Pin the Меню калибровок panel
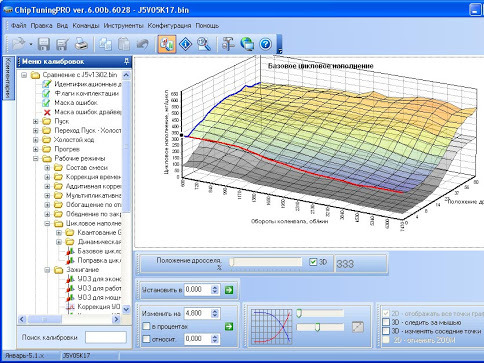 click(x=126, y=61)
